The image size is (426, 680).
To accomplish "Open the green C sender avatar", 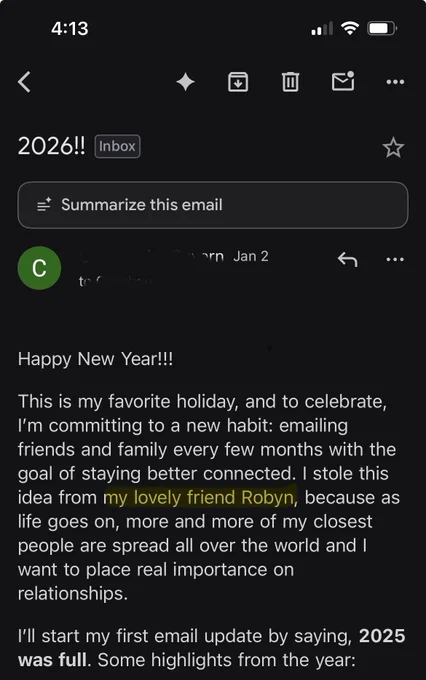I will coord(39,268).
